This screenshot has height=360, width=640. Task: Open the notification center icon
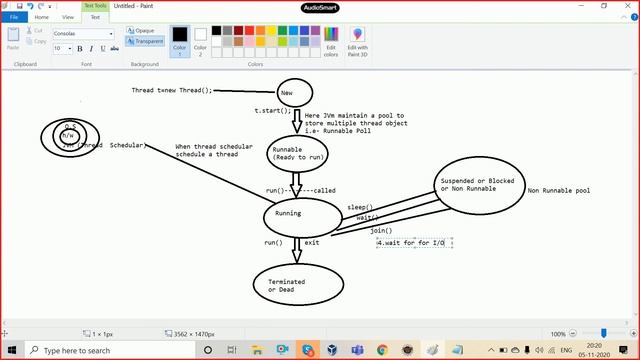coord(623,350)
